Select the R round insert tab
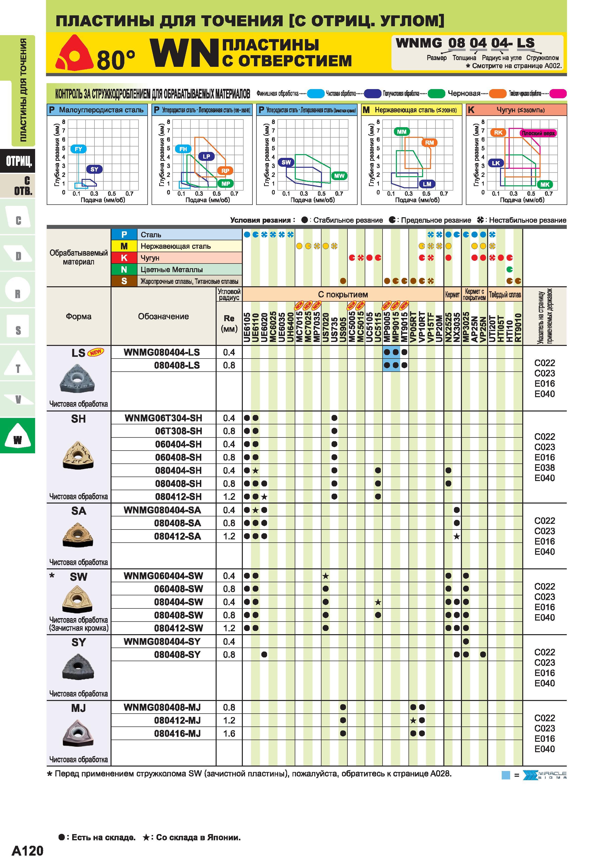The height and width of the screenshot is (868, 613). 18,289
